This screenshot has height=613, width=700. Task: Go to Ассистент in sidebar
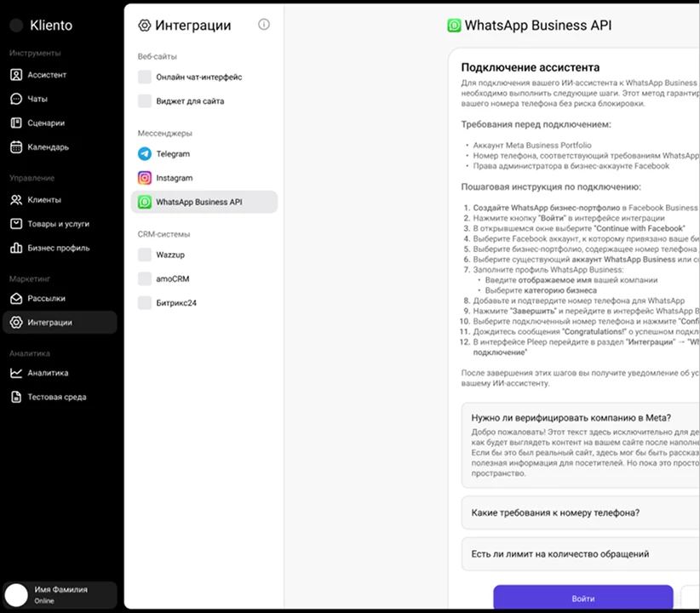tap(46, 75)
